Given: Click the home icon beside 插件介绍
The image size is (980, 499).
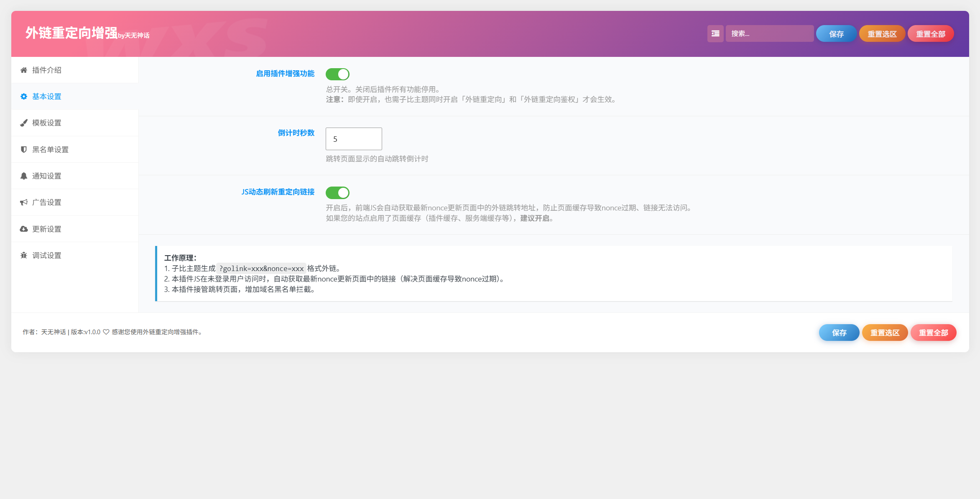Looking at the screenshot, I should 24,70.
